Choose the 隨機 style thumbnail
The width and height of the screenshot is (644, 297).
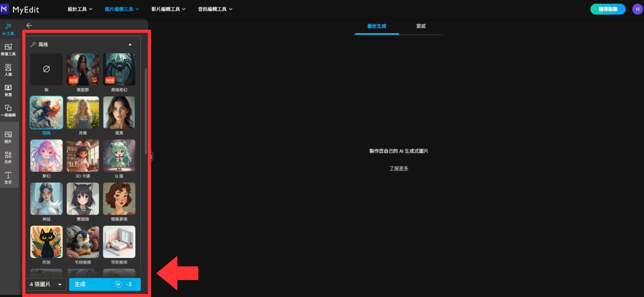click(46, 112)
